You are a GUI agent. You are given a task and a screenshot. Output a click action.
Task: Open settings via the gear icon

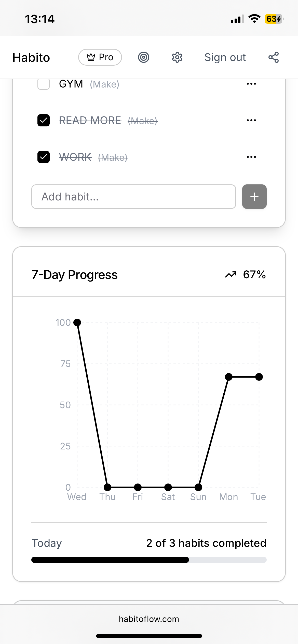[177, 57]
